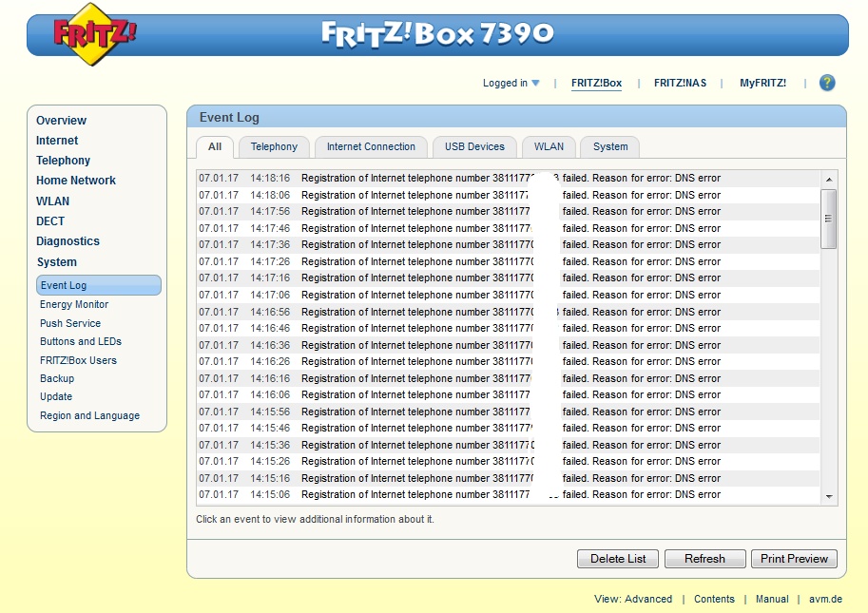Open the Contents footer link
The image size is (868, 613).
pos(714,599)
